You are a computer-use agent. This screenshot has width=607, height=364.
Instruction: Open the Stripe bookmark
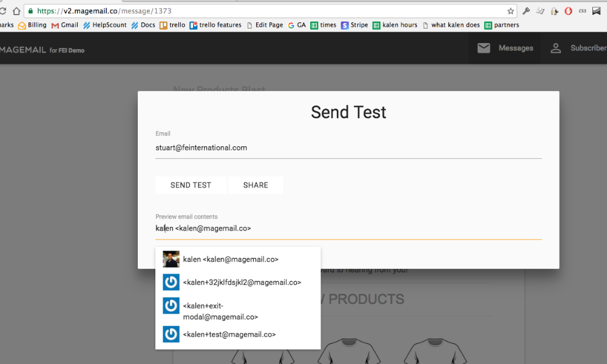point(354,25)
